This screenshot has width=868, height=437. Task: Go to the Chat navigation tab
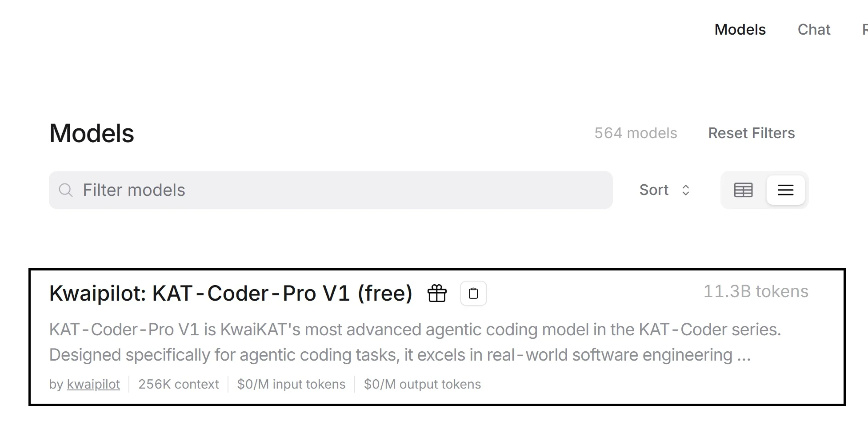tap(814, 30)
